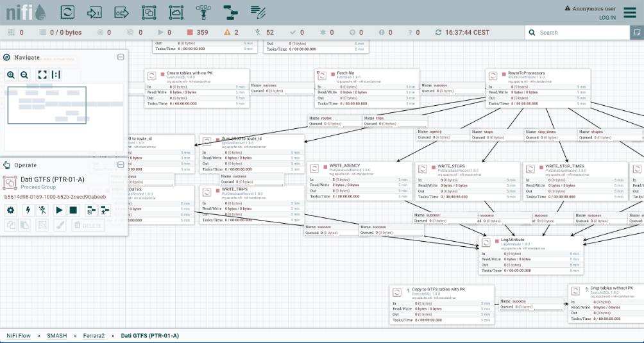This screenshot has height=343, width=644.
Task: Select the stops connection label
Action: pos(498,135)
